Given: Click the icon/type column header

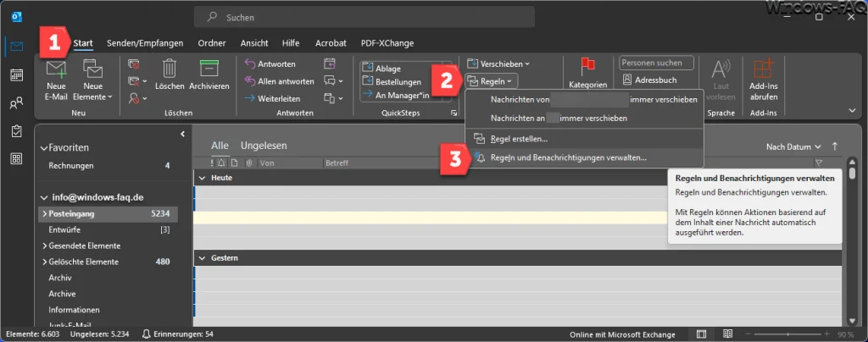Looking at the screenshot, I should (x=234, y=163).
